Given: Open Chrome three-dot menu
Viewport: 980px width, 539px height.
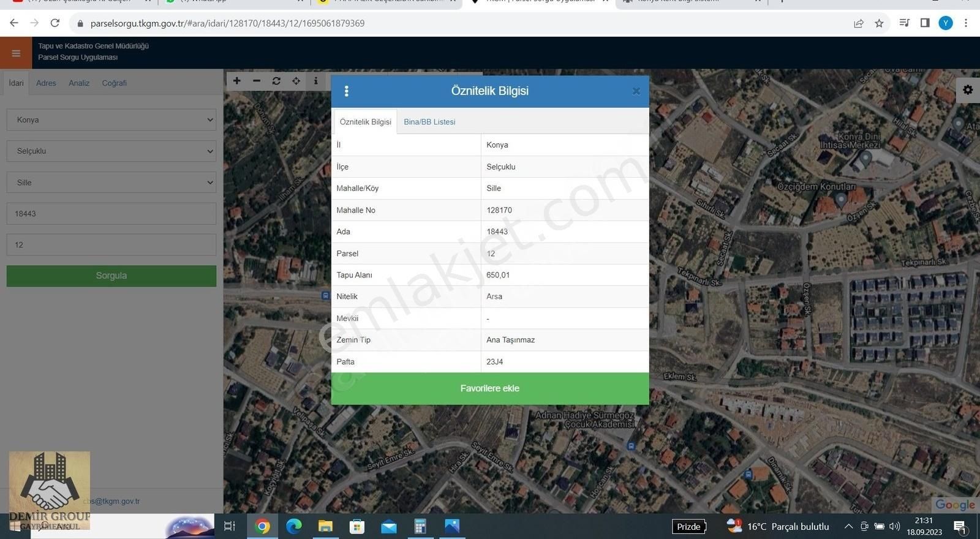Looking at the screenshot, I should pyautogui.click(x=966, y=23).
